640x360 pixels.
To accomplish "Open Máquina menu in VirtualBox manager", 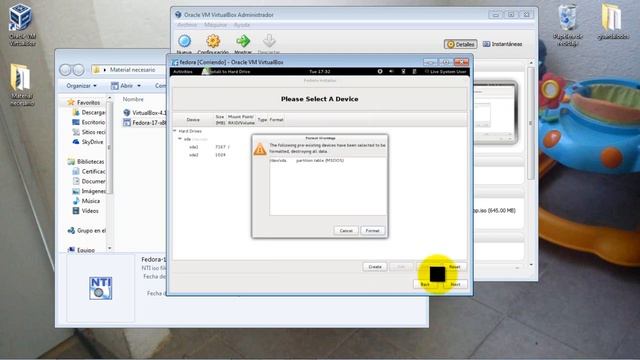I will click(x=216, y=25).
